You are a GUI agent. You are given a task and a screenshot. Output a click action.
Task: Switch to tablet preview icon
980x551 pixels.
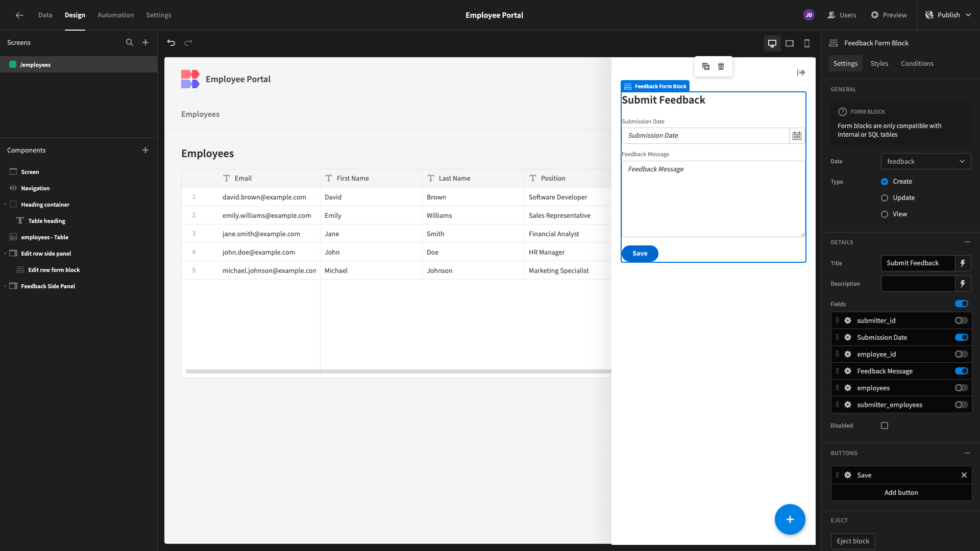tap(790, 43)
